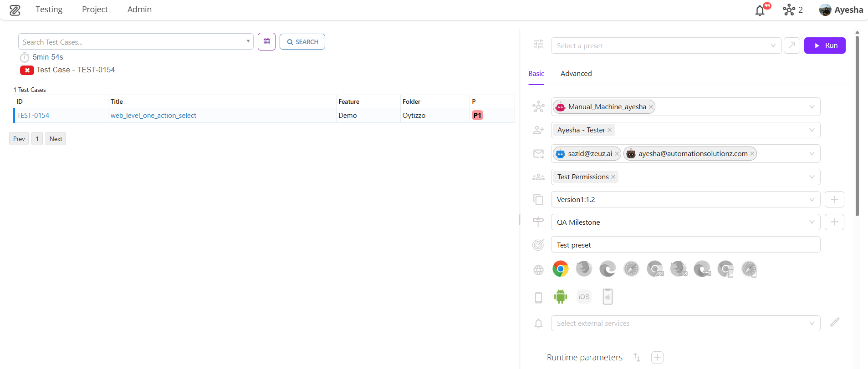Select the Firefox browser icon
868x369 pixels.
coord(584,269)
